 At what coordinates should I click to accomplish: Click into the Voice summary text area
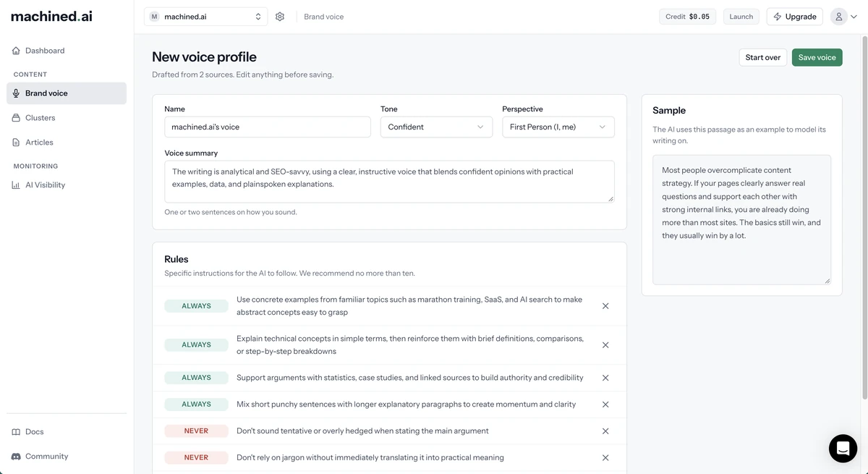tap(389, 182)
